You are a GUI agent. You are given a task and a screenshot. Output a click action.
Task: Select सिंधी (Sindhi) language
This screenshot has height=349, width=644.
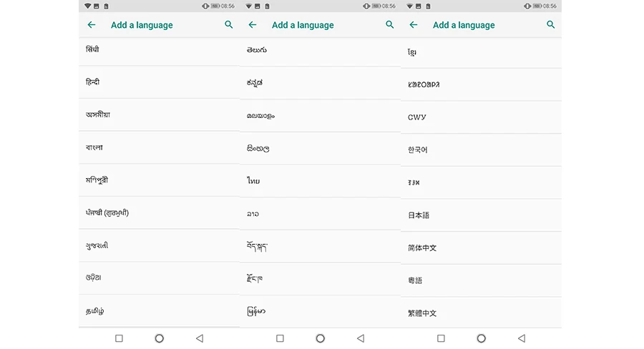[160, 51]
